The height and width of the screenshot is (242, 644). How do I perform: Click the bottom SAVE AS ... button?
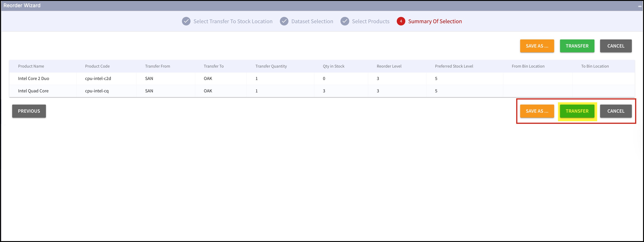pos(537,111)
